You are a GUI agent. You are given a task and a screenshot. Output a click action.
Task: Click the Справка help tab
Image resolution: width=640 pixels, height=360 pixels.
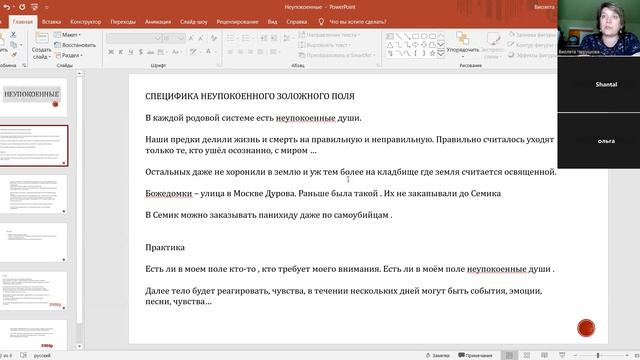297,22
